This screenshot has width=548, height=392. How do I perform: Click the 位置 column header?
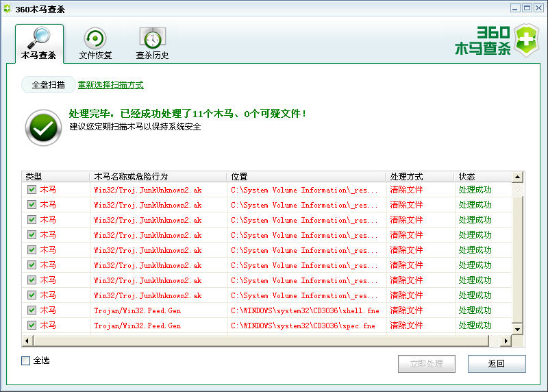click(306, 177)
